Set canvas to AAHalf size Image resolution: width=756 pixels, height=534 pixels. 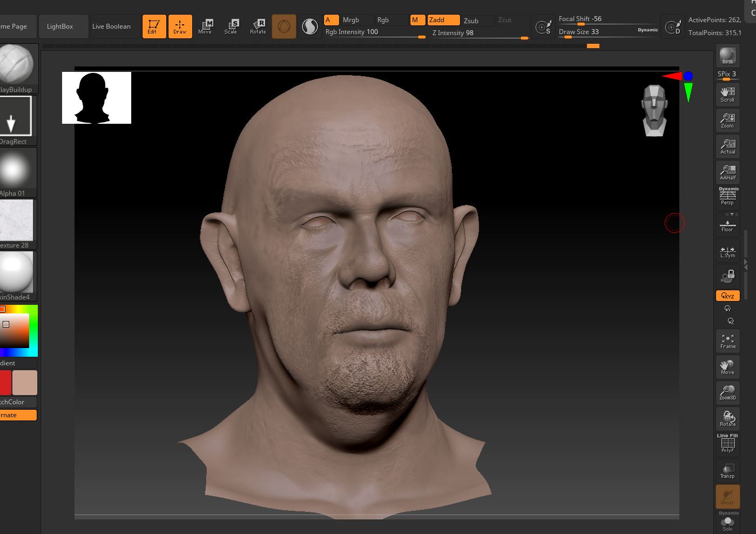click(x=727, y=172)
